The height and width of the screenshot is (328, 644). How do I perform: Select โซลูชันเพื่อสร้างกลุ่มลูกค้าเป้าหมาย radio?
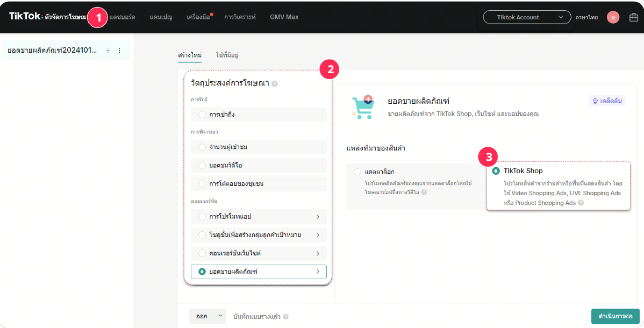point(202,234)
